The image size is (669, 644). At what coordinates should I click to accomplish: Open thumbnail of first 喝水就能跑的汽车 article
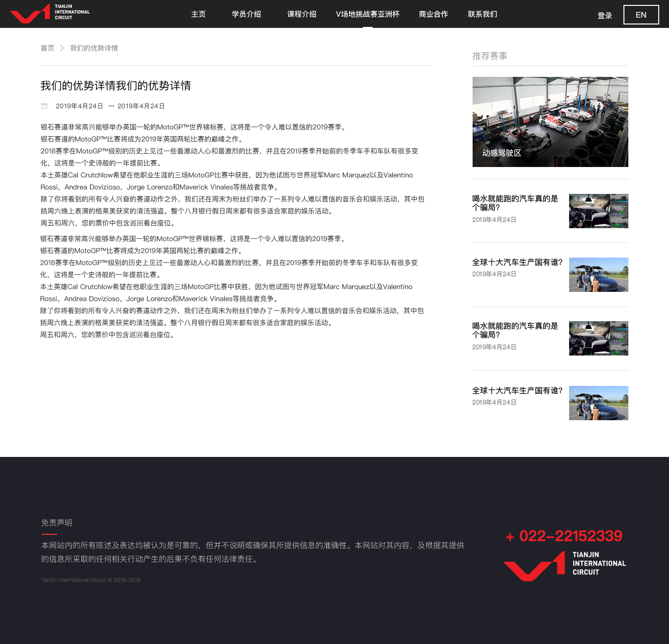[598, 211]
